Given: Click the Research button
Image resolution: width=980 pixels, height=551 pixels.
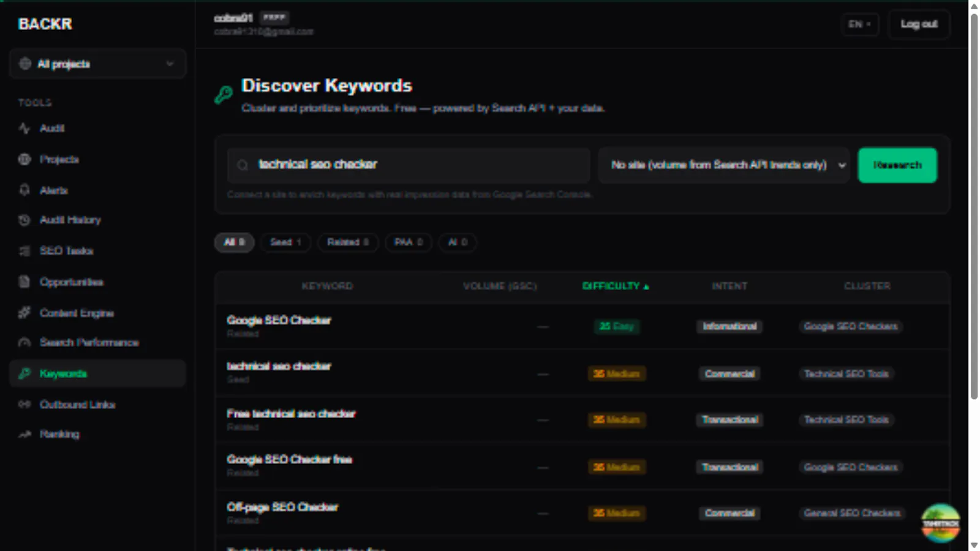Looking at the screenshot, I should [897, 165].
